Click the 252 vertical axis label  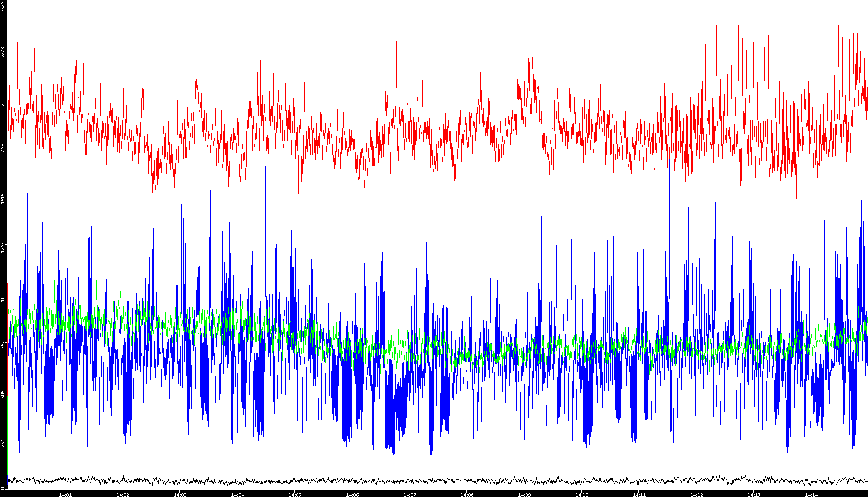click(x=3, y=442)
